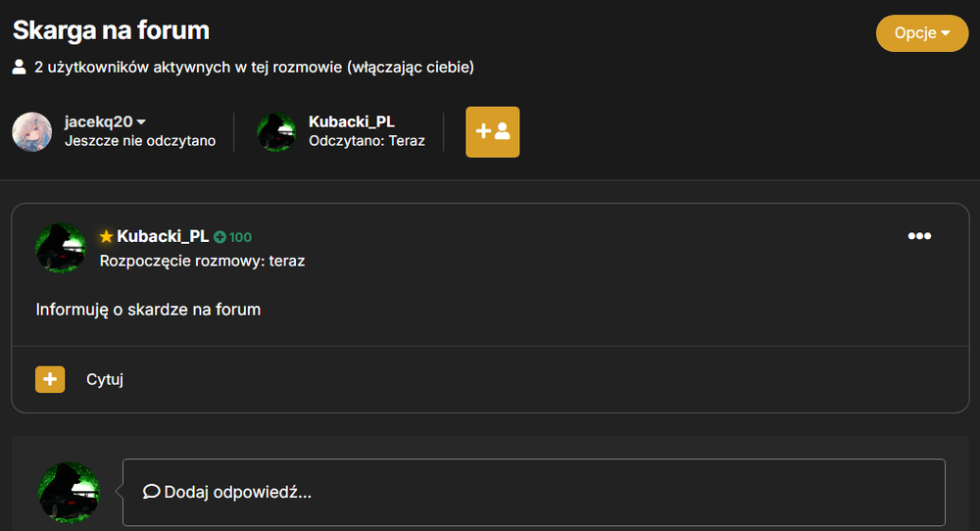Viewport: 980px width, 531px height.
Task: Click the speech bubble icon in reply box
Action: coord(151,492)
